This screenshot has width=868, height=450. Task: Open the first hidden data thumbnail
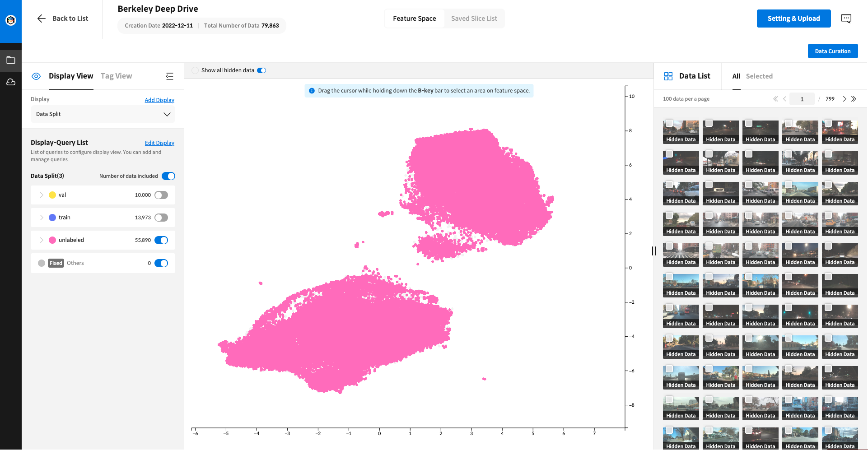click(x=681, y=132)
